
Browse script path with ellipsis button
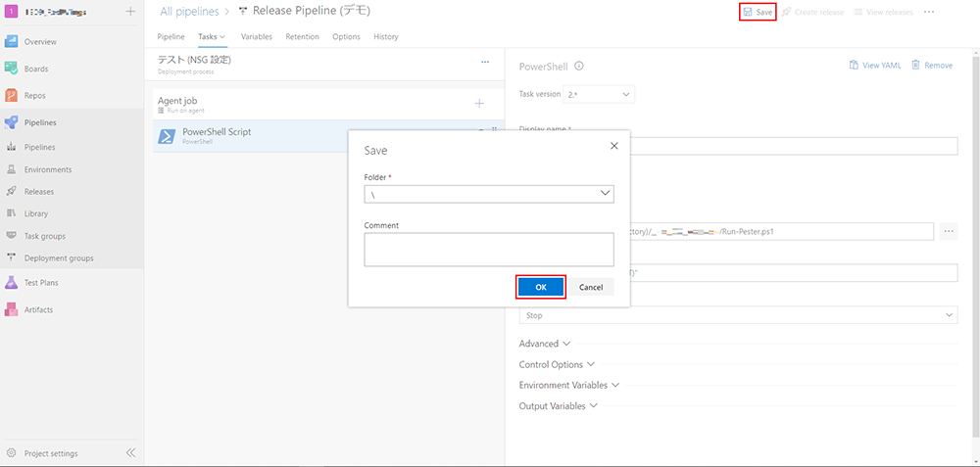(x=949, y=231)
